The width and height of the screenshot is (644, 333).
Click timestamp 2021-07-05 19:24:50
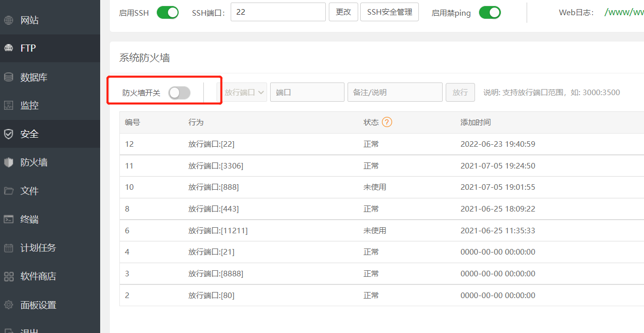click(498, 166)
